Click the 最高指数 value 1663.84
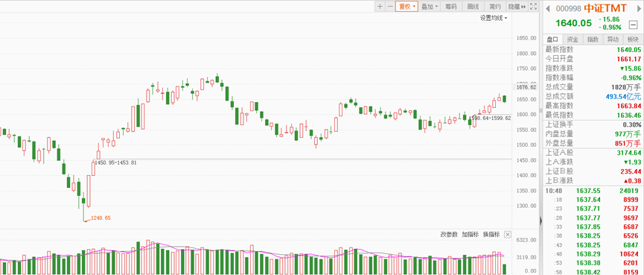Image resolution: width=644 pixels, height=275 pixels. click(629, 106)
